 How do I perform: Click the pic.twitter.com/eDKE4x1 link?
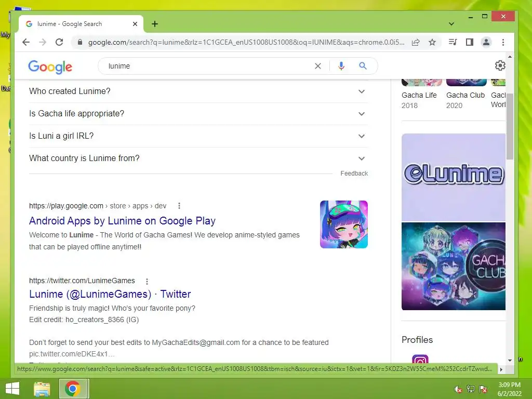pos(72,354)
